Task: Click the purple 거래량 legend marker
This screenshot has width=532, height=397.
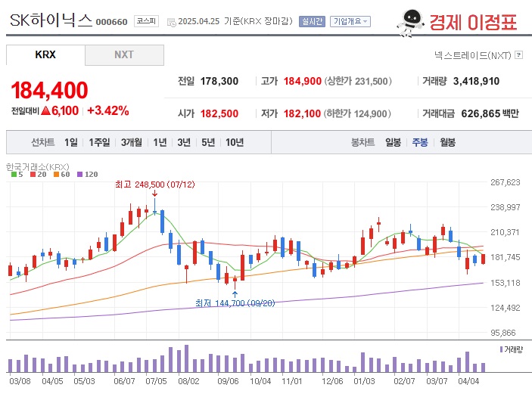Action: [x=501, y=349]
